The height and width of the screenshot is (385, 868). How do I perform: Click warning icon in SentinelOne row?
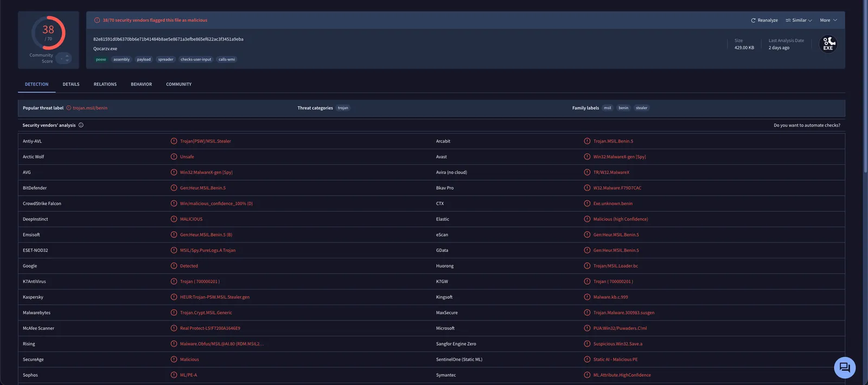pos(587,360)
